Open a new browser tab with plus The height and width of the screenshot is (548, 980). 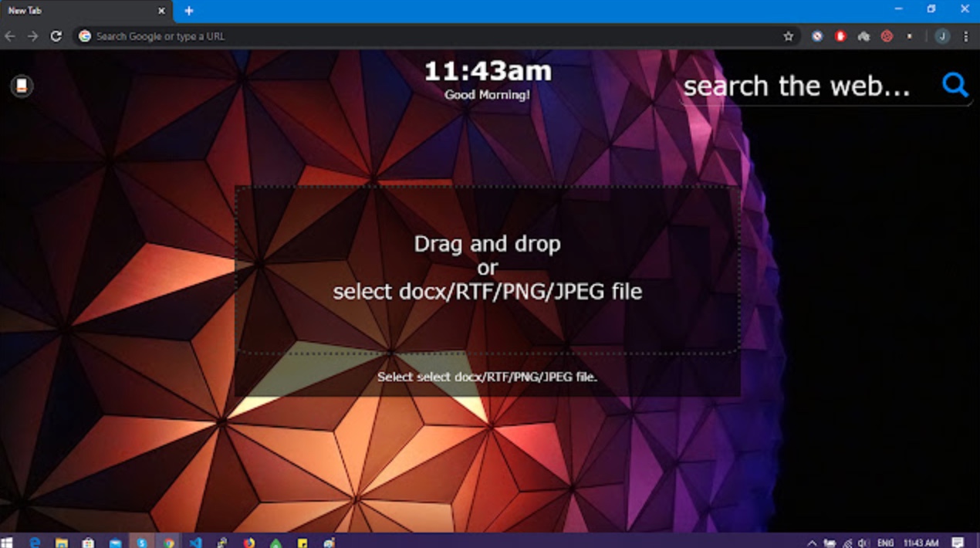point(189,11)
